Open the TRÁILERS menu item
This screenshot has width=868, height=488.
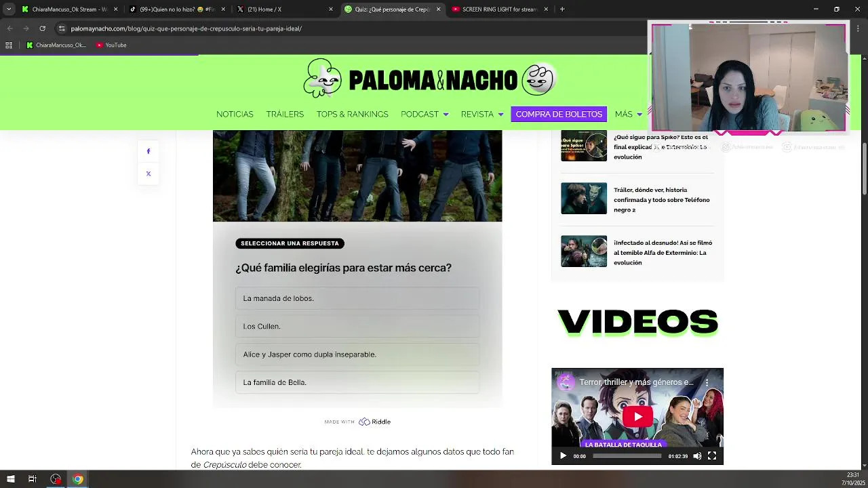(285, 114)
